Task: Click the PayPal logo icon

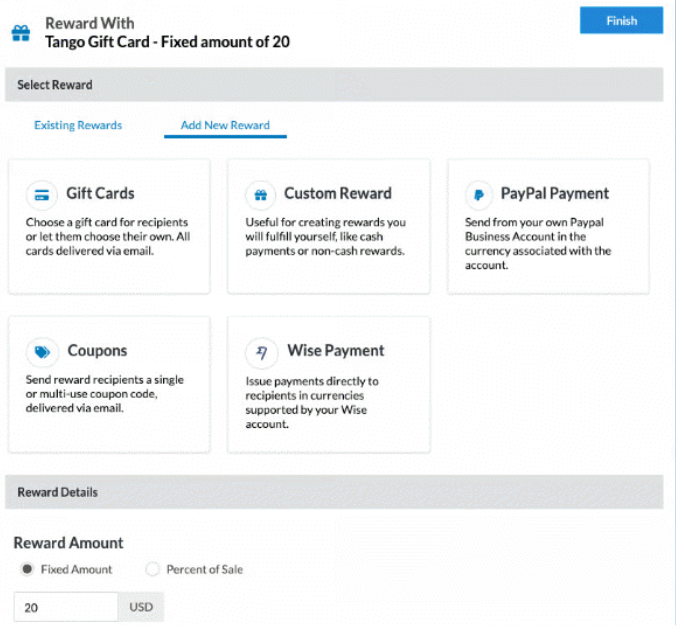Action: pos(479,195)
